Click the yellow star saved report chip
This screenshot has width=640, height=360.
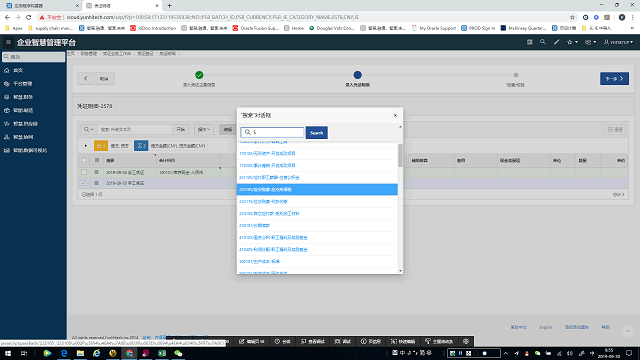tap(101, 146)
